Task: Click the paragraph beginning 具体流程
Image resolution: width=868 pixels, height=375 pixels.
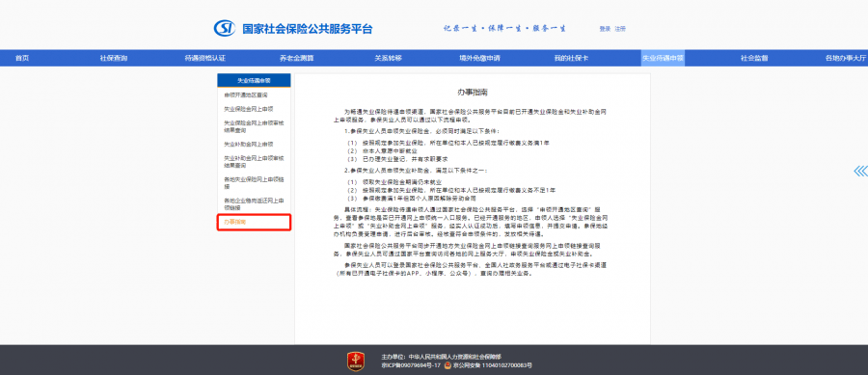Action: tap(471, 222)
